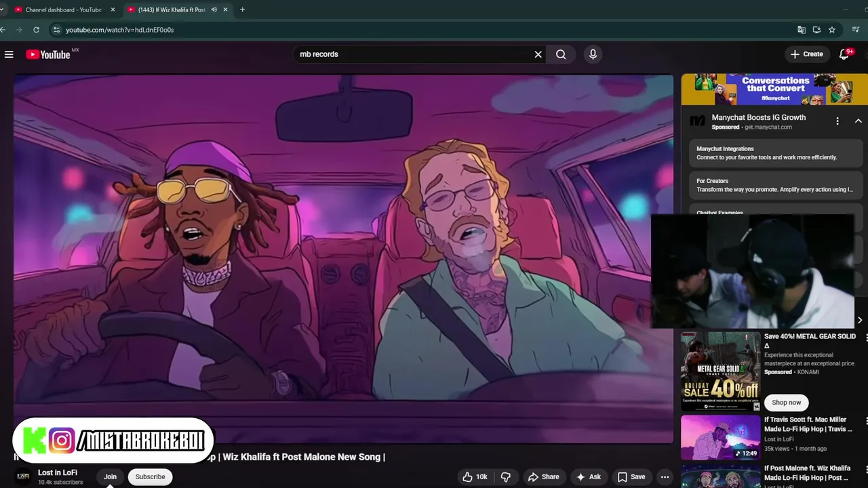The height and width of the screenshot is (488, 868).
Task: Go forward in browser history
Action: click(x=19, y=30)
